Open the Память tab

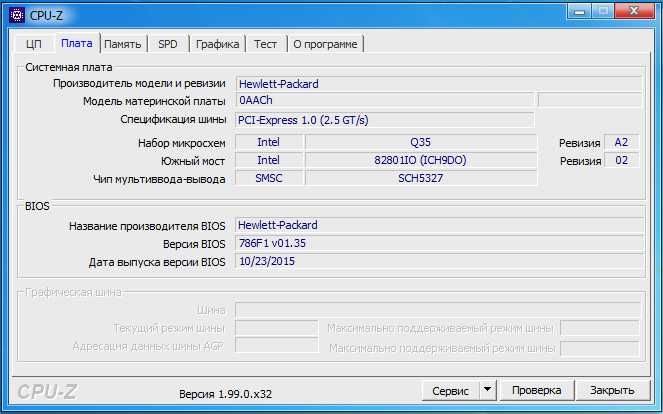[123, 44]
